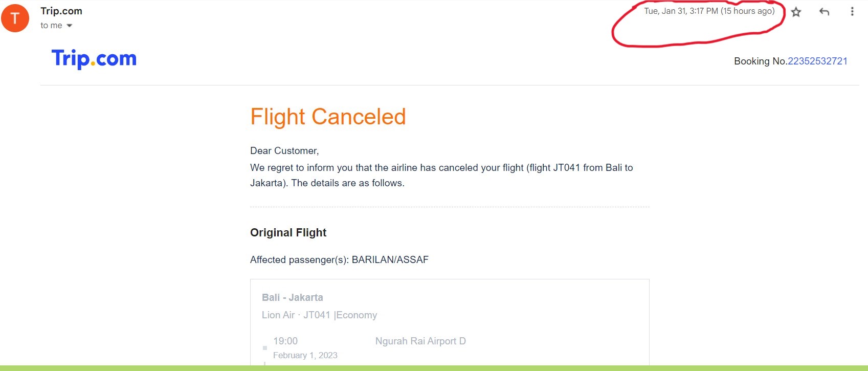Click the reply arrow icon
868x371 pixels.
824,12
